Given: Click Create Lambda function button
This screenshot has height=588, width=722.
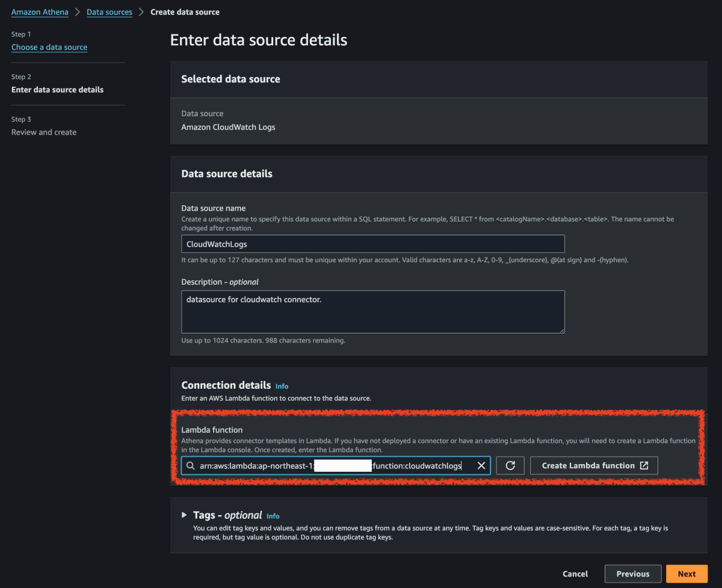Looking at the screenshot, I should [x=594, y=465].
